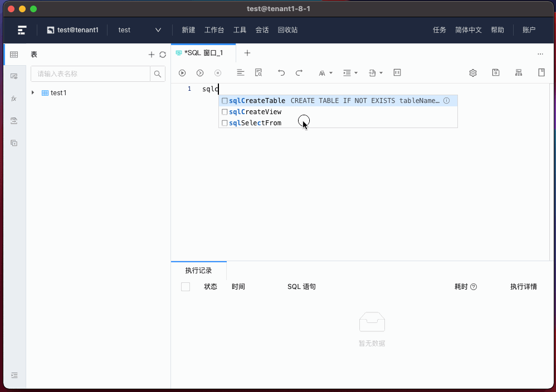Screen dimensions: 556x392
Task: Select the functions fx sidebar icon
Action: coord(14,99)
